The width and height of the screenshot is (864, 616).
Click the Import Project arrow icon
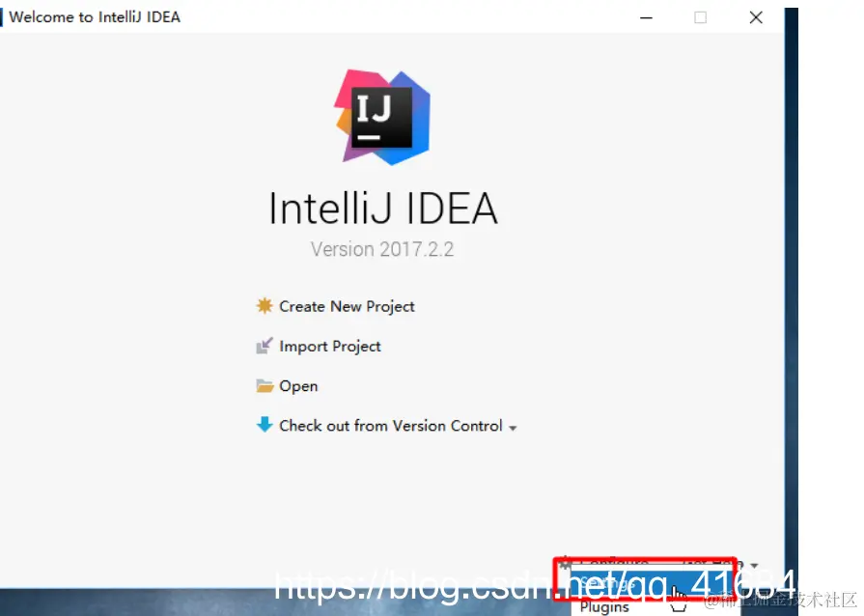coord(265,346)
